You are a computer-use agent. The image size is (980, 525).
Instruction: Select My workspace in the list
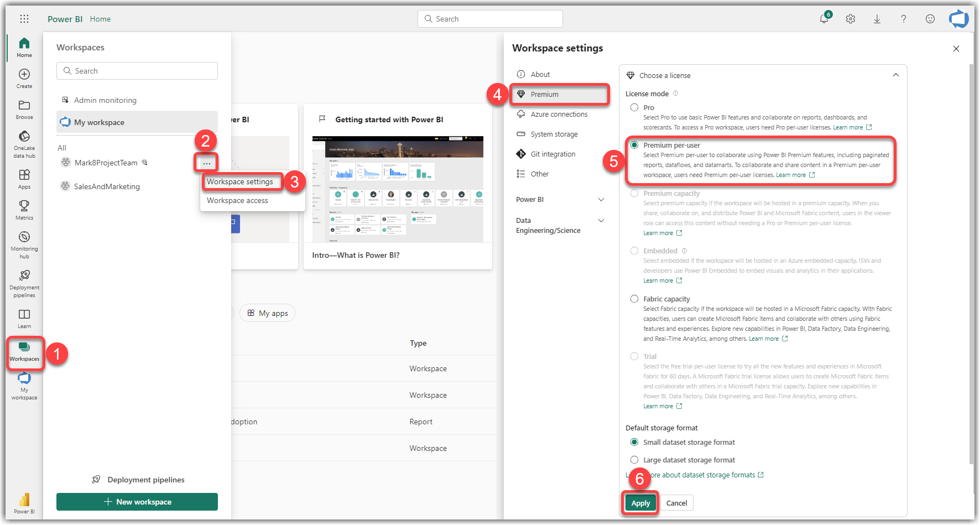click(x=137, y=122)
